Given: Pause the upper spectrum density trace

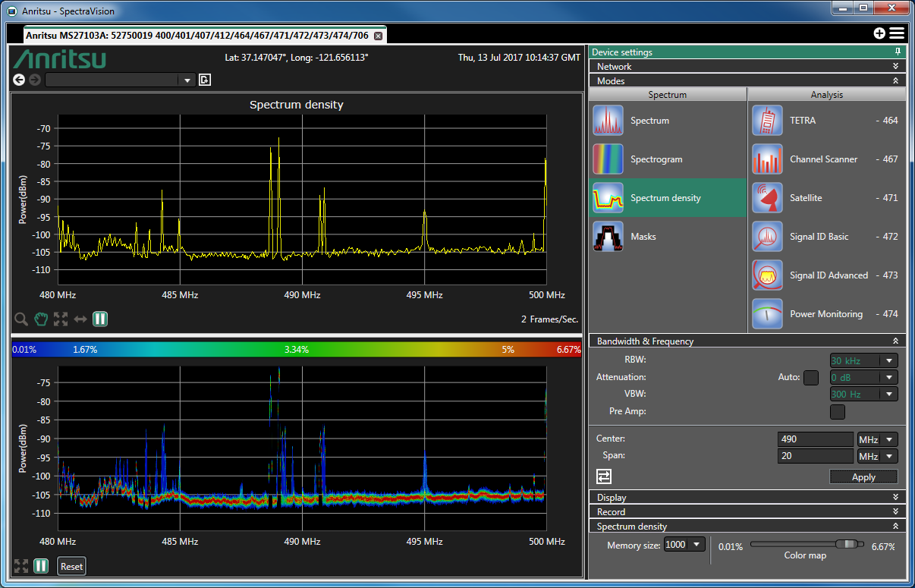Looking at the screenshot, I should tap(100, 319).
